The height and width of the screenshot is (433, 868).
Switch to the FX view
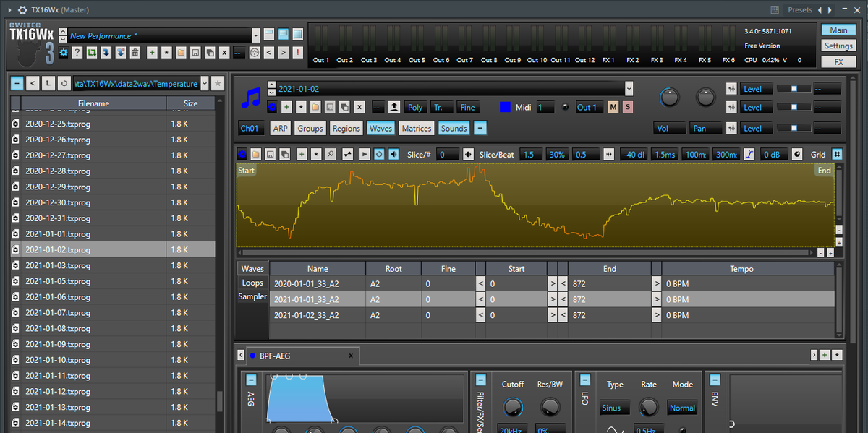pyautogui.click(x=838, y=62)
